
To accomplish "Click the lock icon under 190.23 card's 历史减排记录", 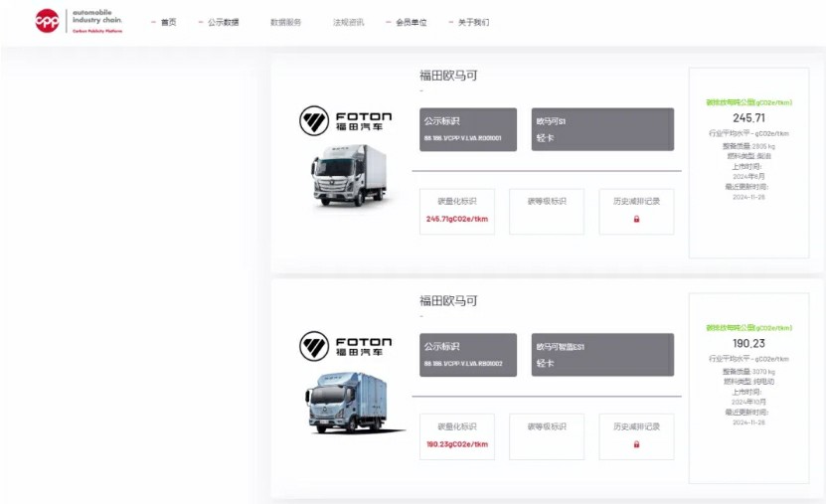I will 636,444.
